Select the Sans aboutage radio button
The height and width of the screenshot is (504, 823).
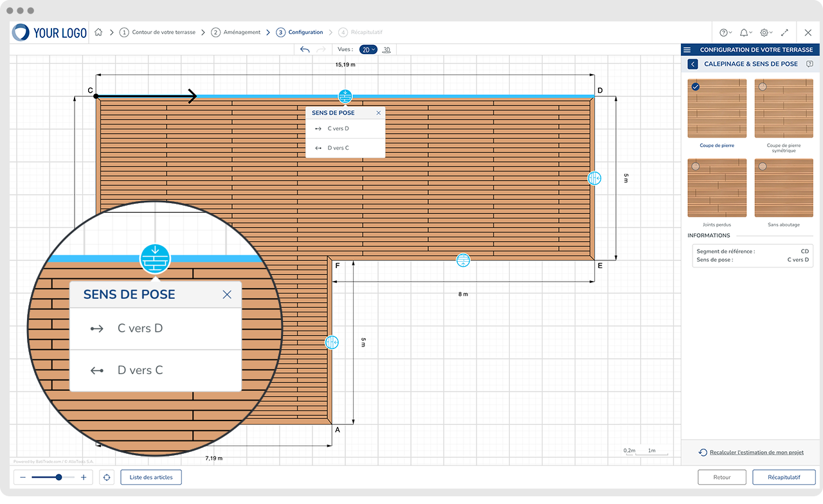(x=763, y=166)
